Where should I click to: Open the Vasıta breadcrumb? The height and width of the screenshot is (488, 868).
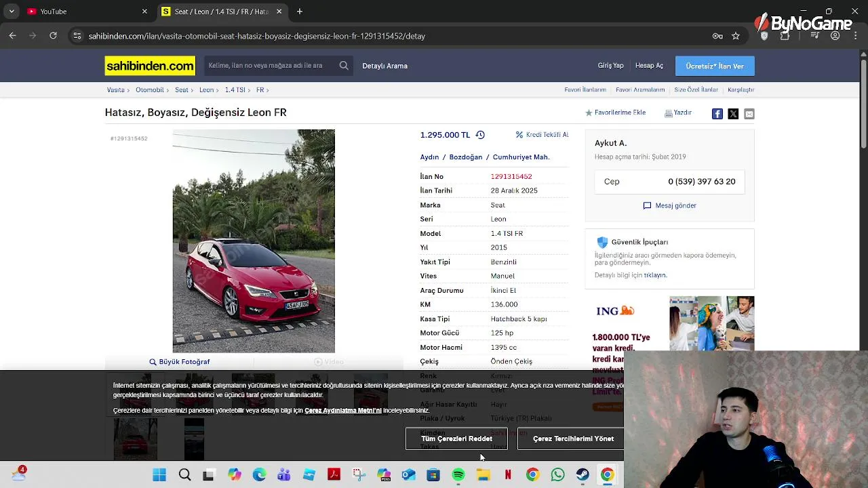[x=115, y=89]
